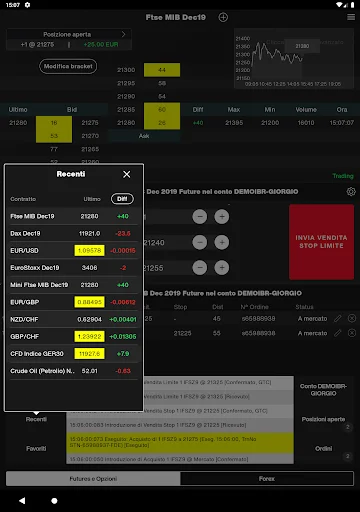Select EuroStoxx Dec19 row in Recenti
Screen dimensions: 360x512
(73, 268)
